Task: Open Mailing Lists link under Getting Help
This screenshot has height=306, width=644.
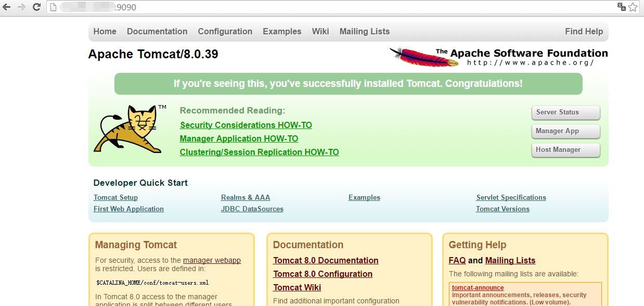Action: 510,260
